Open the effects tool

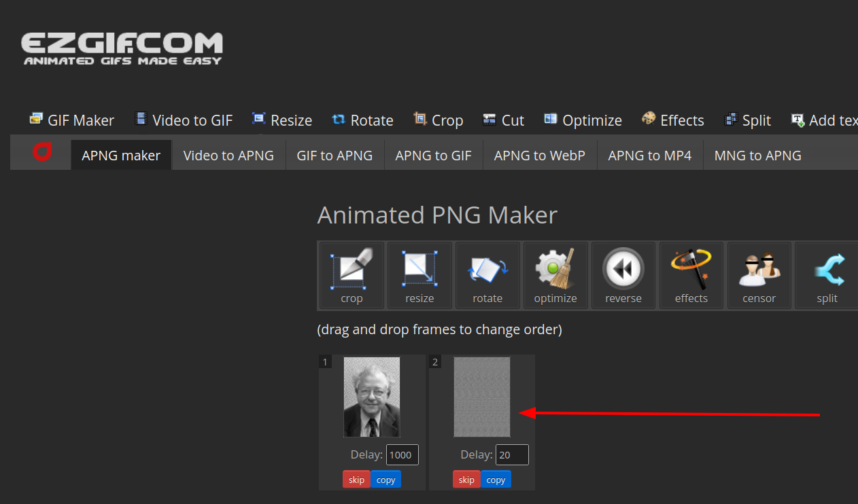point(691,275)
